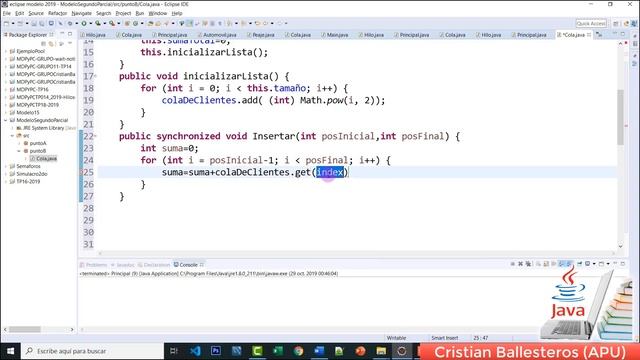
Task: Switch to Peaje.java editor tab
Action: point(260,35)
